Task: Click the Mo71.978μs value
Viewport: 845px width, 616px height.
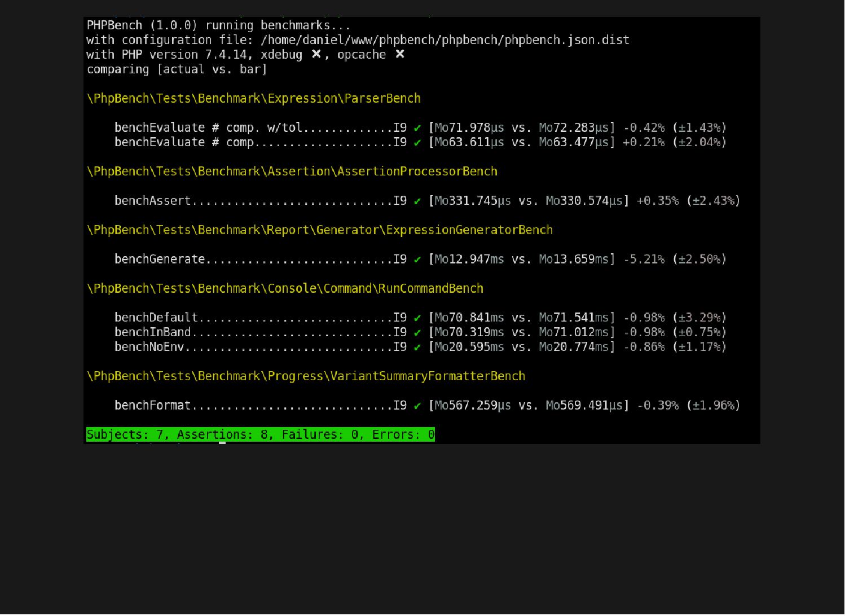Action: click(x=469, y=127)
